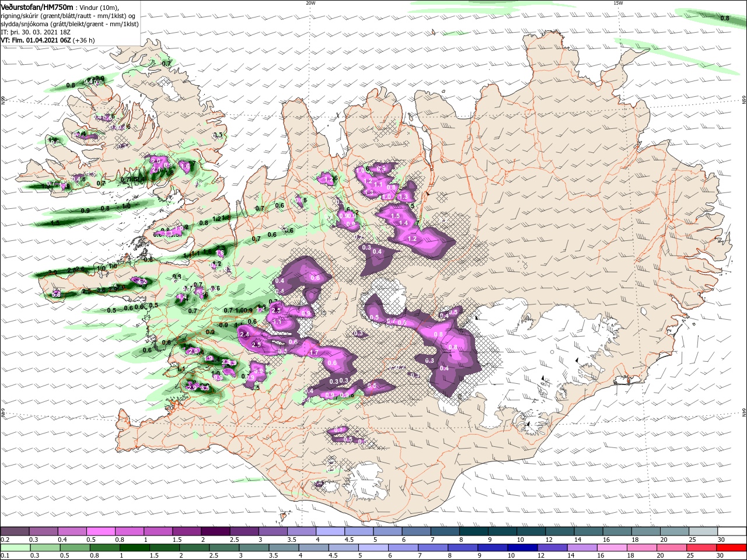Click the 3.5 label under the snow scale
Screen dimensions: 747x560
point(292,540)
